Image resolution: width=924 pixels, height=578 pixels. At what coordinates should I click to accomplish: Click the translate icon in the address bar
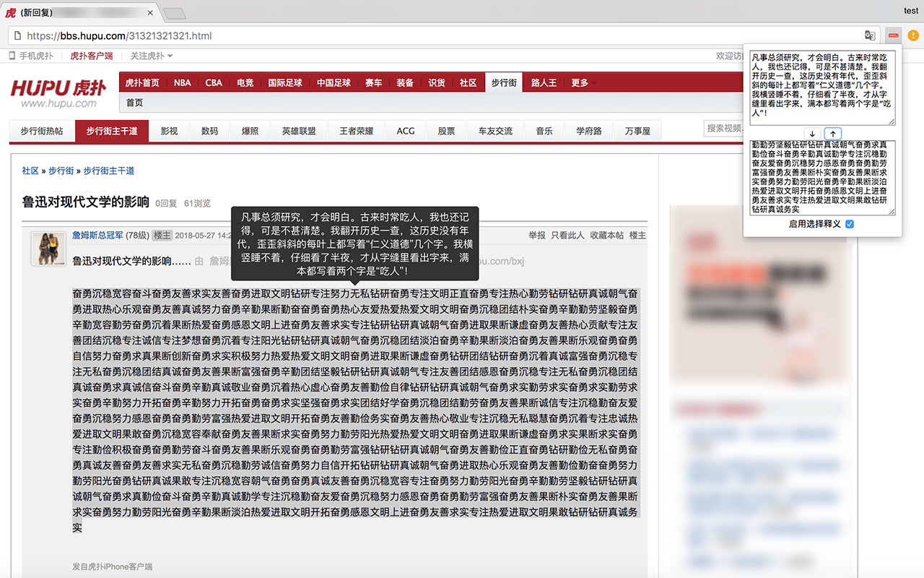coord(871,35)
